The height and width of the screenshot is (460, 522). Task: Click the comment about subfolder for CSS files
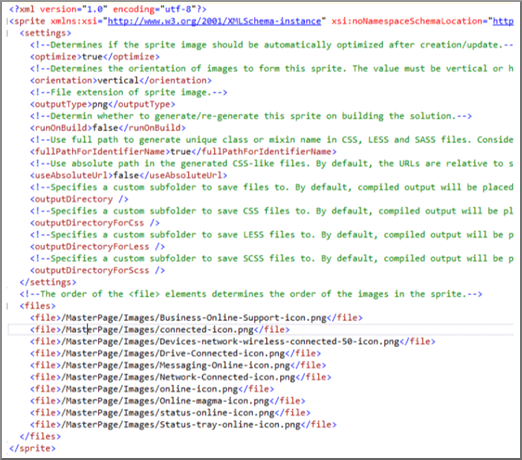[272, 211]
